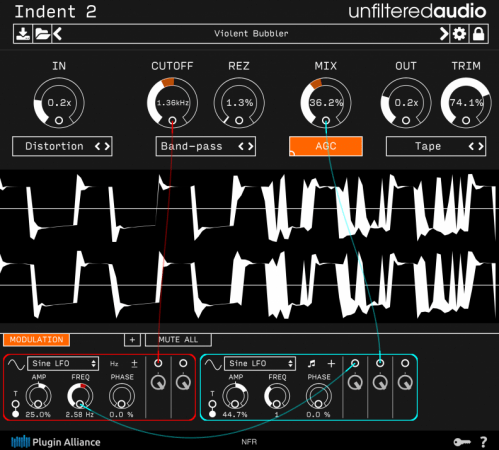This screenshot has height=450, width=499.
Task: Click third output amount knob in cyan modulator
Action: point(405,382)
